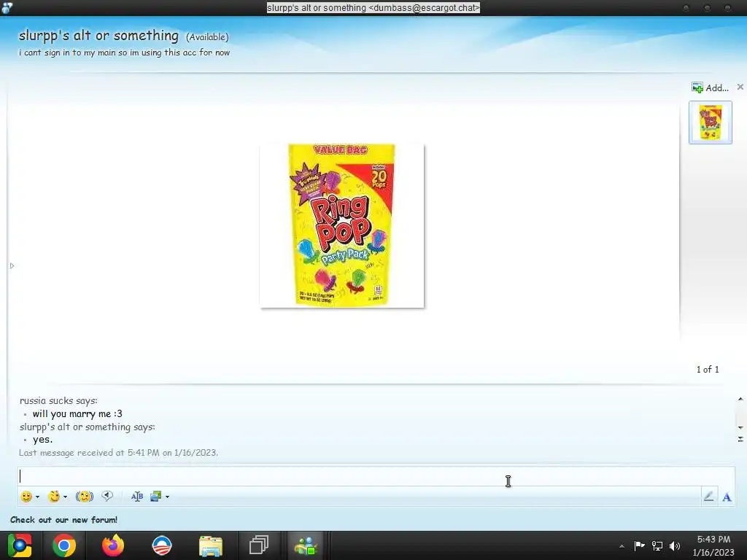Click the 'Last message received' status line

tap(118, 452)
